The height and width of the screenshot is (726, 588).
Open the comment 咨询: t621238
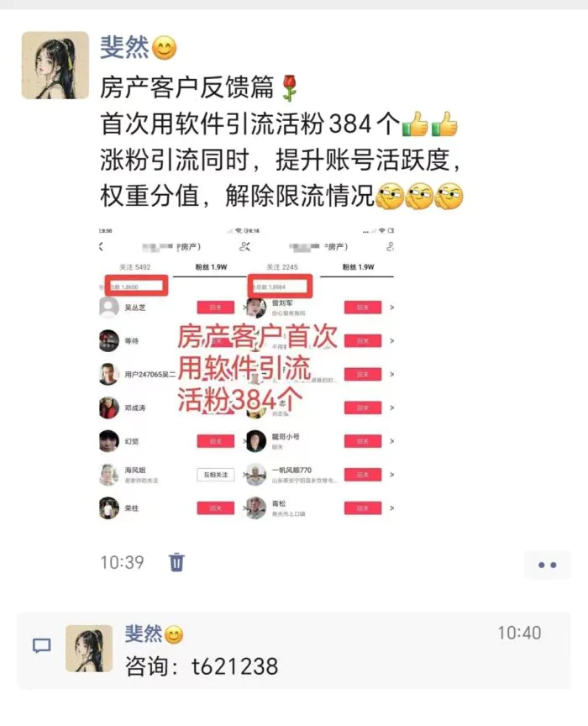click(202, 666)
